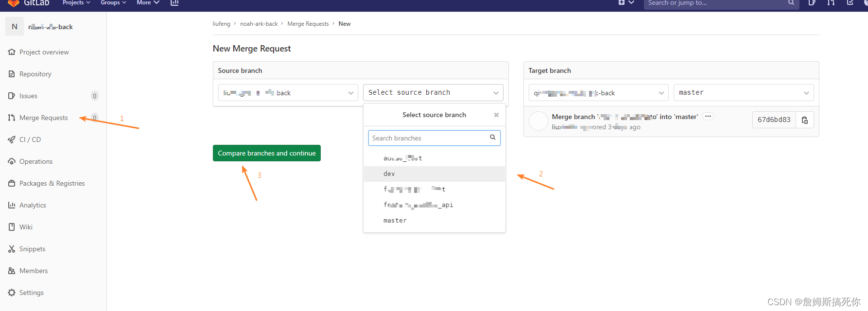Open the target branch 'master' dropdown

pyautogui.click(x=744, y=92)
